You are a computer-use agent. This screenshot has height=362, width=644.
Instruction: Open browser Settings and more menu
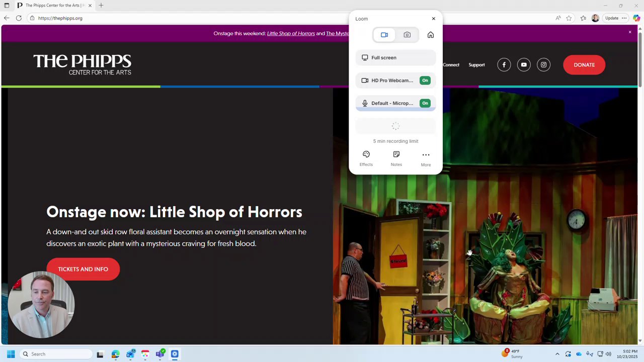click(x=624, y=18)
